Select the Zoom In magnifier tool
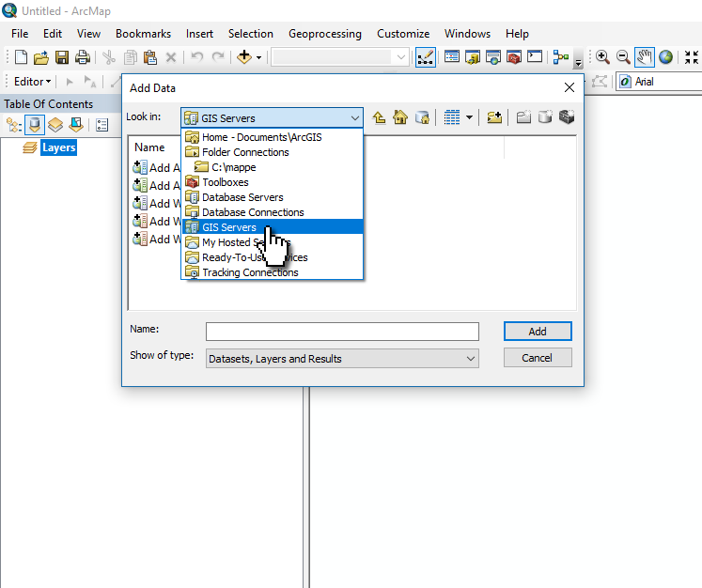The height and width of the screenshot is (588, 702). pyautogui.click(x=602, y=57)
